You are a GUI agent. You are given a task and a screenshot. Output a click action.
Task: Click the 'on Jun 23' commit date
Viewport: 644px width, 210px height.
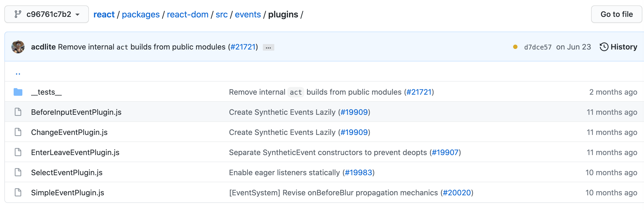coord(574,47)
